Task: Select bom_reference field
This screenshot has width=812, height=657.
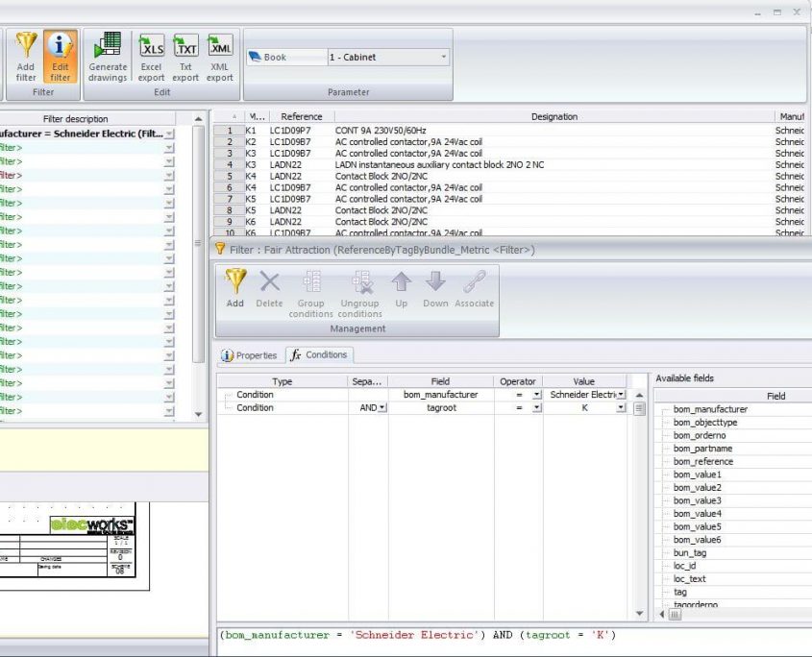Action: click(702, 461)
